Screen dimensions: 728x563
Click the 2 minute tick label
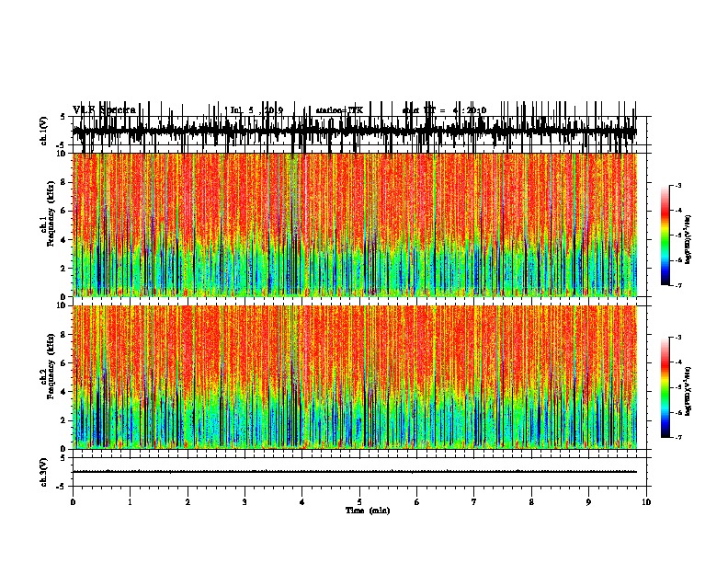pyautogui.click(x=188, y=501)
